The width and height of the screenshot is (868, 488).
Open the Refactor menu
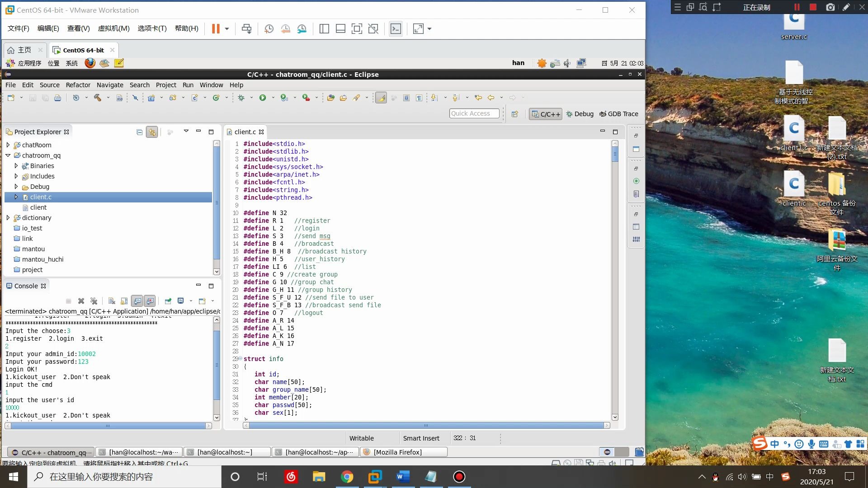[78, 85]
